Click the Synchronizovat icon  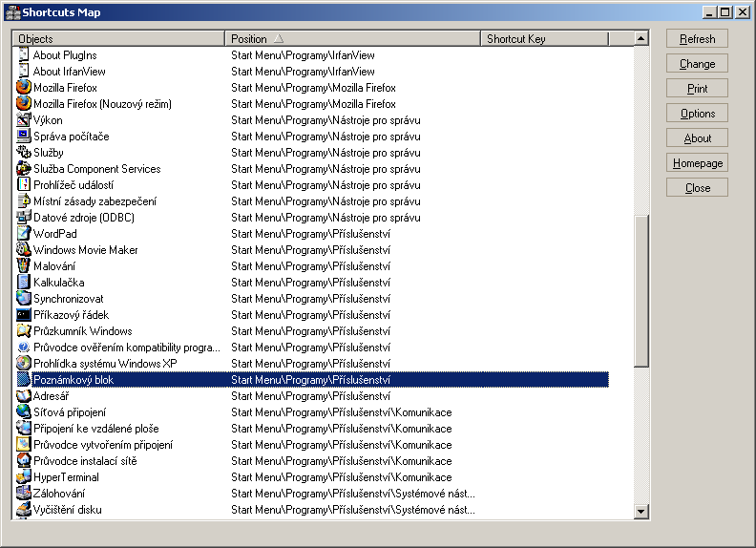(24, 298)
